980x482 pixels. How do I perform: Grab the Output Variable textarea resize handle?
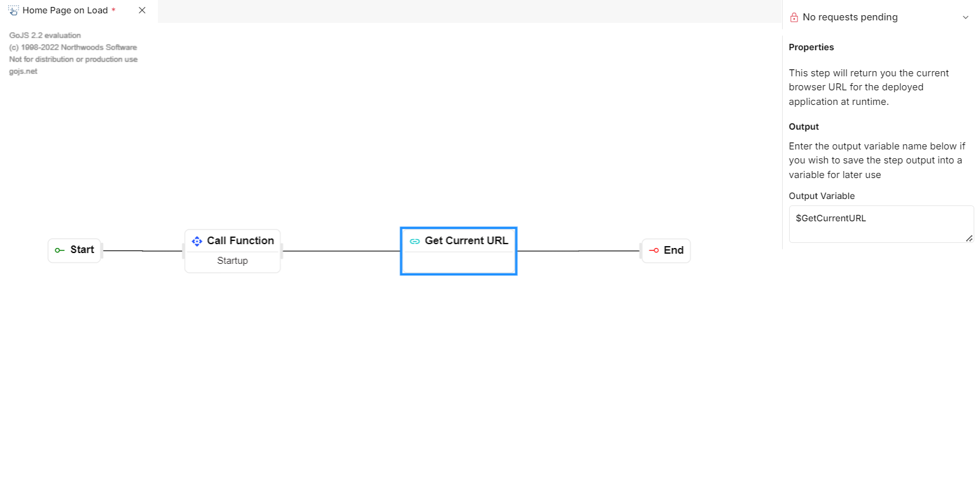pos(969,238)
